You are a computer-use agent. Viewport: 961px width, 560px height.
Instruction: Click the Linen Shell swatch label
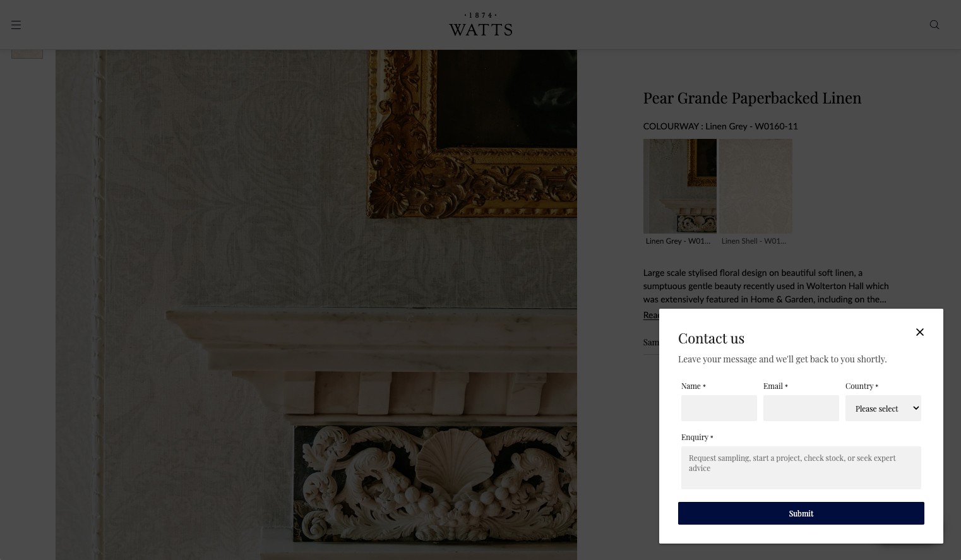point(754,241)
